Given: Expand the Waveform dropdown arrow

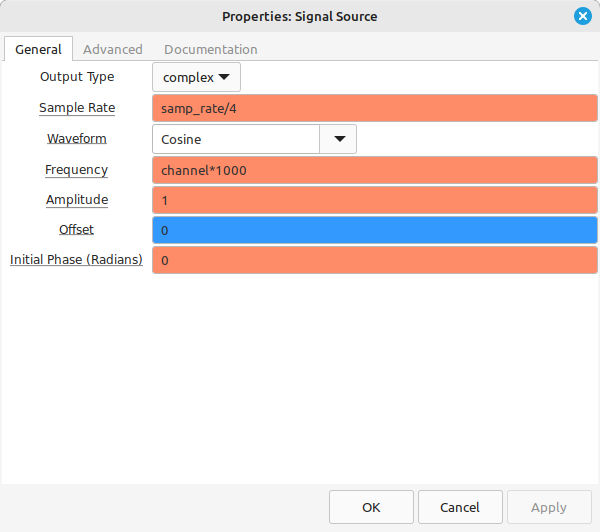Looking at the screenshot, I should point(338,139).
